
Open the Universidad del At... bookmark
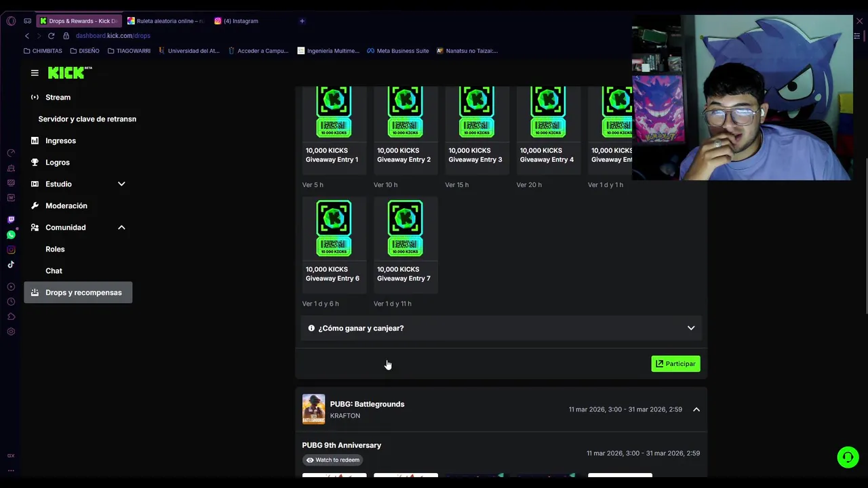(189, 51)
